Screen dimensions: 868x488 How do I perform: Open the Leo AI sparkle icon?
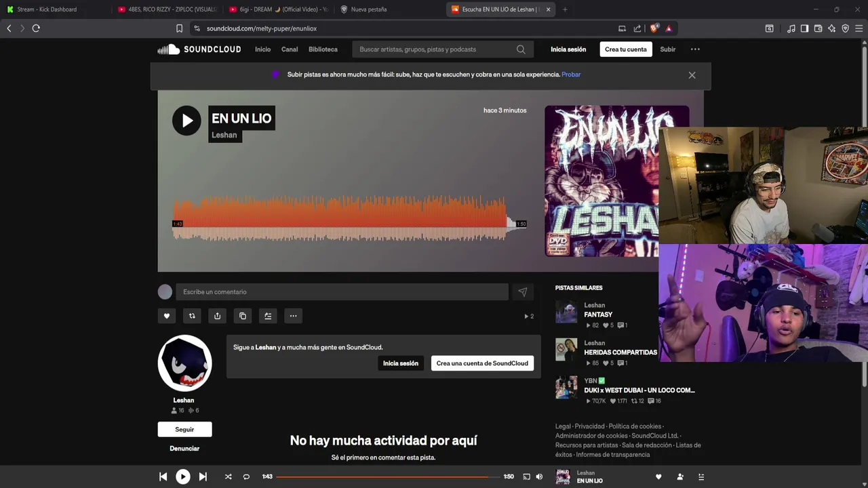[x=831, y=28]
